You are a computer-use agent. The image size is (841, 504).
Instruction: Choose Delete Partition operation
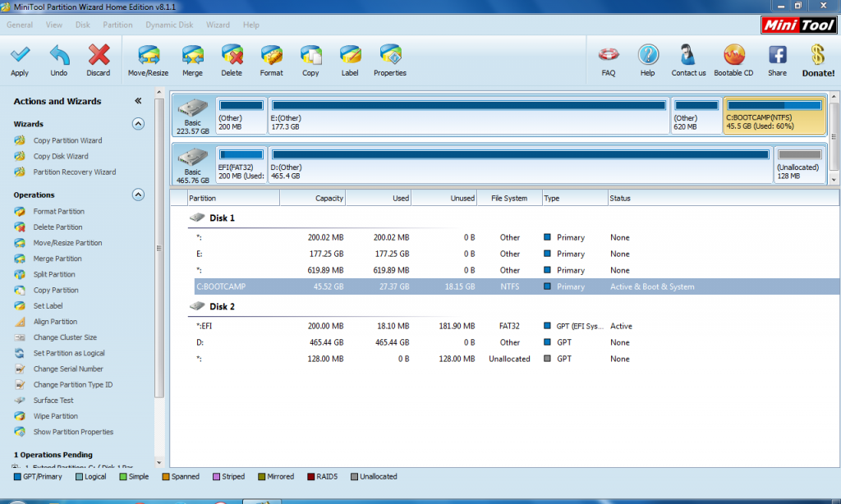click(x=58, y=227)
